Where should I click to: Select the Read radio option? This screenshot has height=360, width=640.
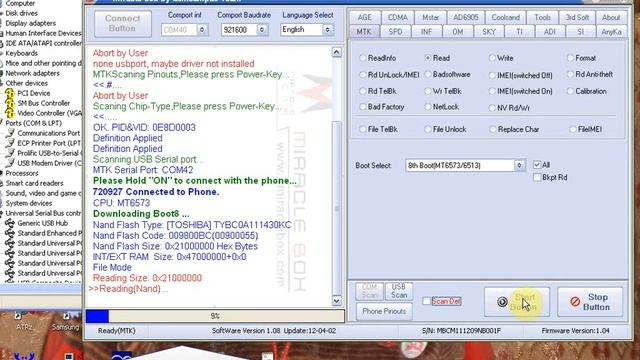428,58
